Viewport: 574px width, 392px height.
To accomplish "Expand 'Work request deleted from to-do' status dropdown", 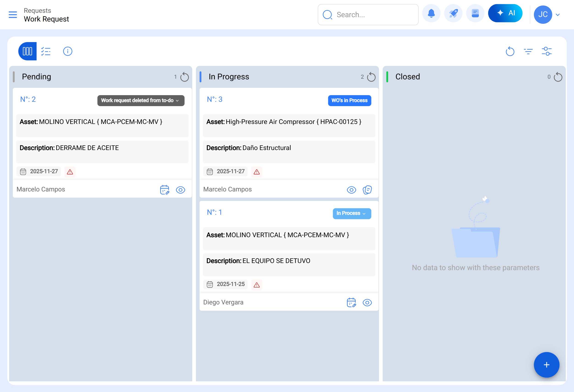I will 141,100.
